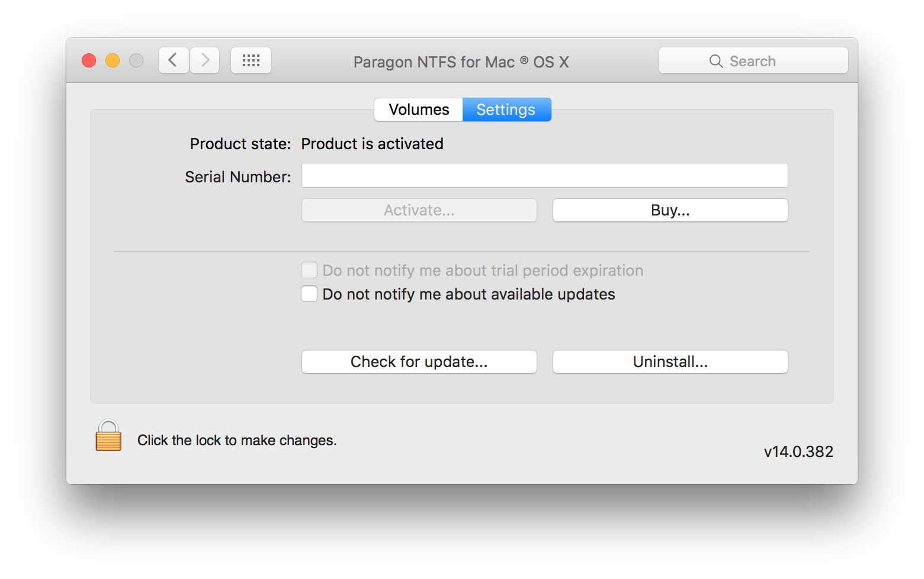The image size is (924, 579).
Task: Click the version text v14.0.382
Action: tap(798, 452)
